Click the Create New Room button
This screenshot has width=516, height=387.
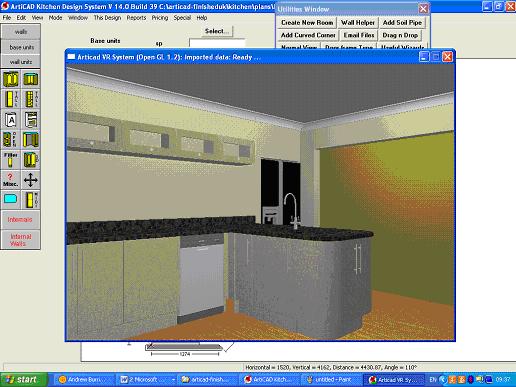pyautogui.click(x=307, y=23)
